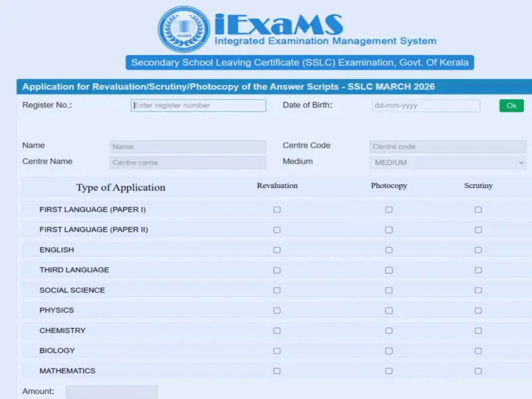Check Photocopy for First Language Paper I
Screen dimensions: 532x399
tap(389, 209)
